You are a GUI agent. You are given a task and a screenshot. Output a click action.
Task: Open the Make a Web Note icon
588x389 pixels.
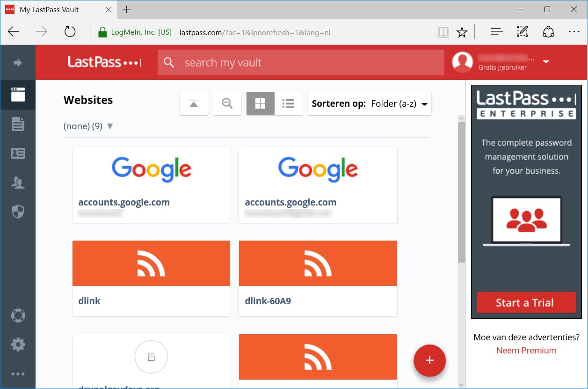tap(523, 32)
